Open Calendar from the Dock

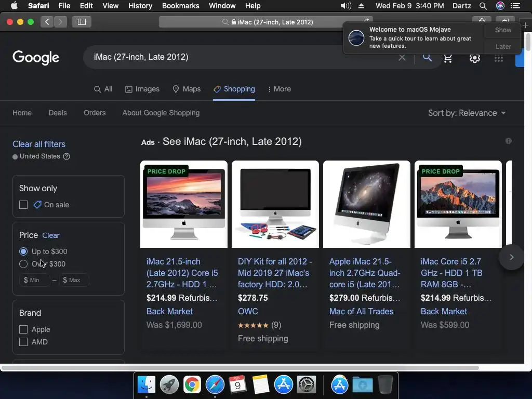tap(237, 385)
